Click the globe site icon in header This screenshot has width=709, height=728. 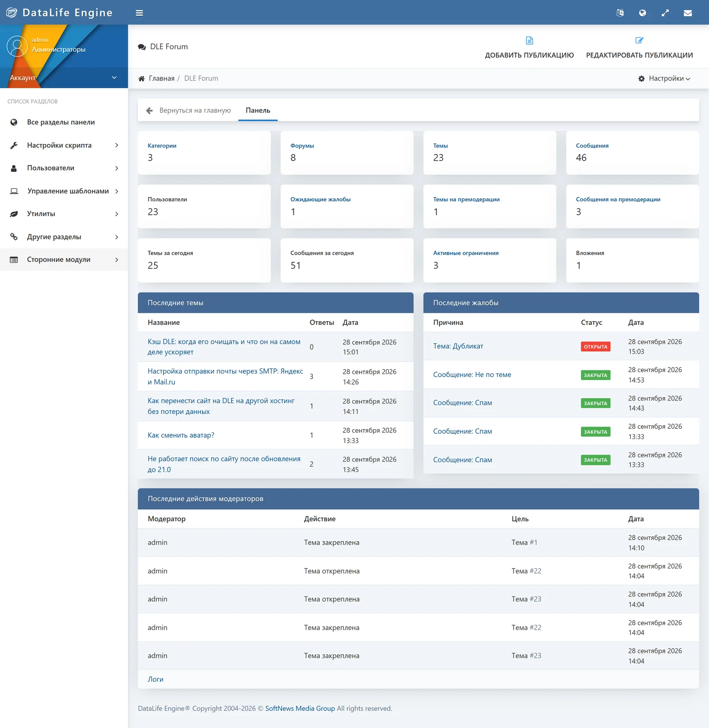(643, 13)
